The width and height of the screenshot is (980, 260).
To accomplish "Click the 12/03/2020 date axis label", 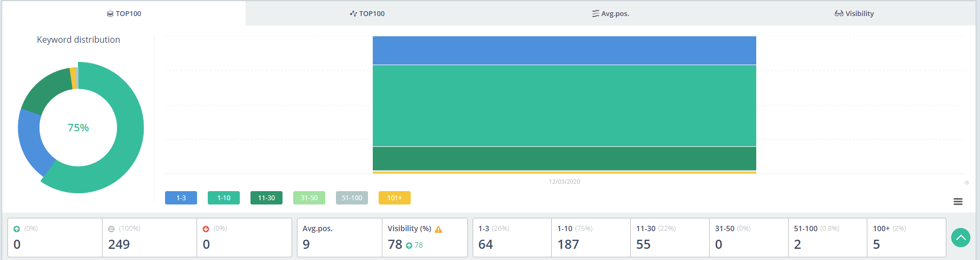I will pos(565,182).
